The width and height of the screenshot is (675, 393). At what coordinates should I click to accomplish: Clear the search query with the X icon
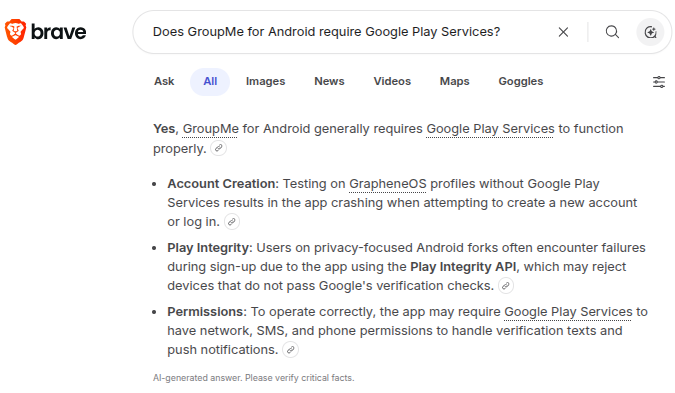click(563, 32)
